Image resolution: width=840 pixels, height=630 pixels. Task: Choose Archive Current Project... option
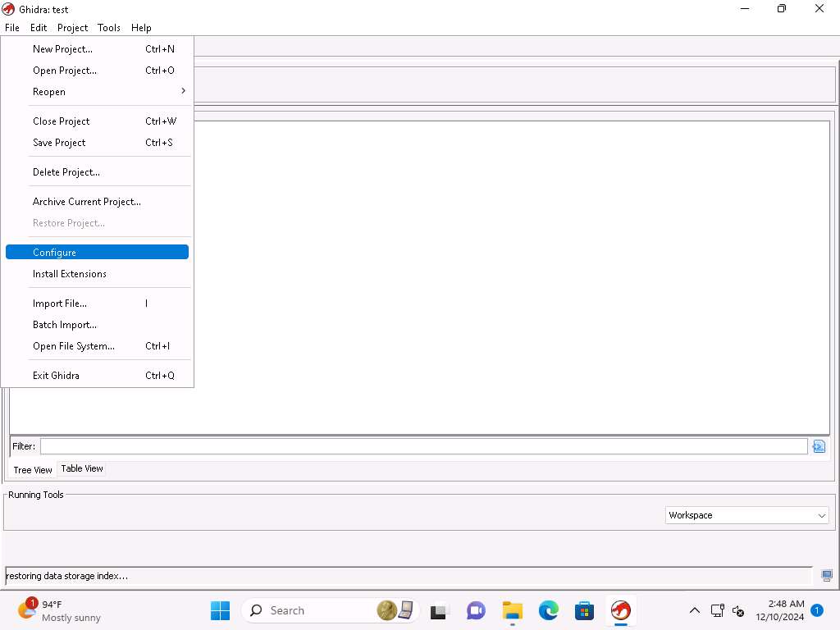87,202
